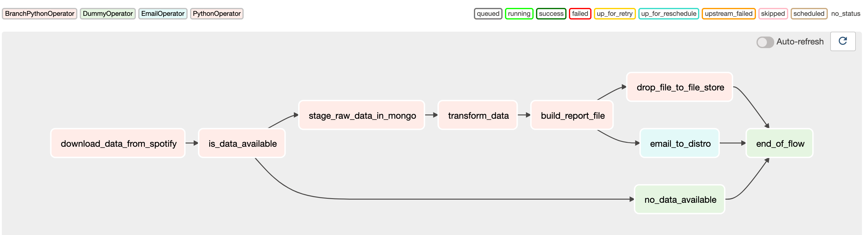Select the stage_raw_data_in_mongo task
Image resolution: width=868 pixels, height=235 pixels.
tap(361, 115)
